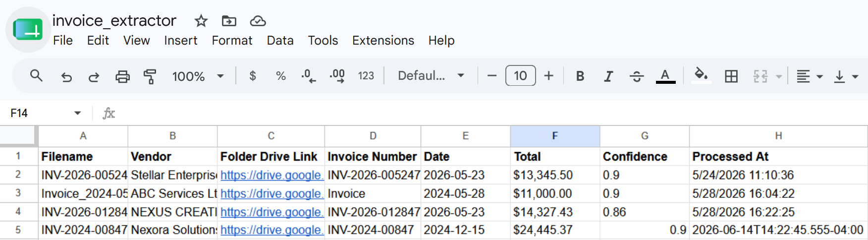
Task: Format as percent
Action: coord(281,76)
